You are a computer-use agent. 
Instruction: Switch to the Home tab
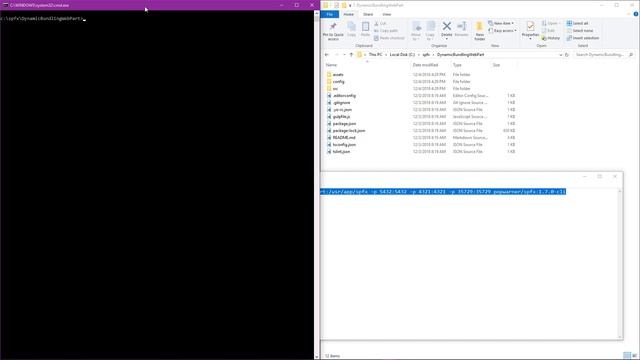(x=349, y=14)
